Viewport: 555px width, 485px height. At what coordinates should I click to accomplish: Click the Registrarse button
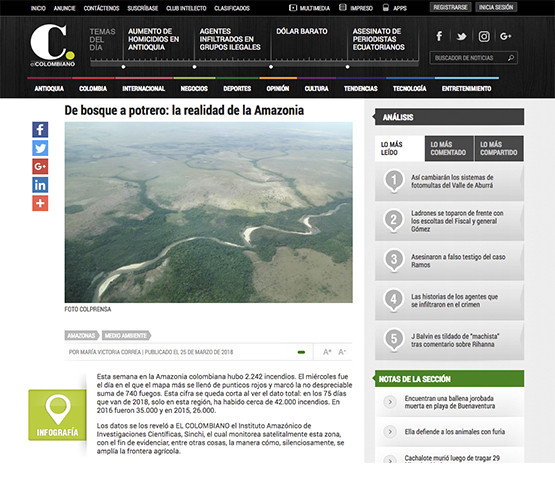click(450, 7)
